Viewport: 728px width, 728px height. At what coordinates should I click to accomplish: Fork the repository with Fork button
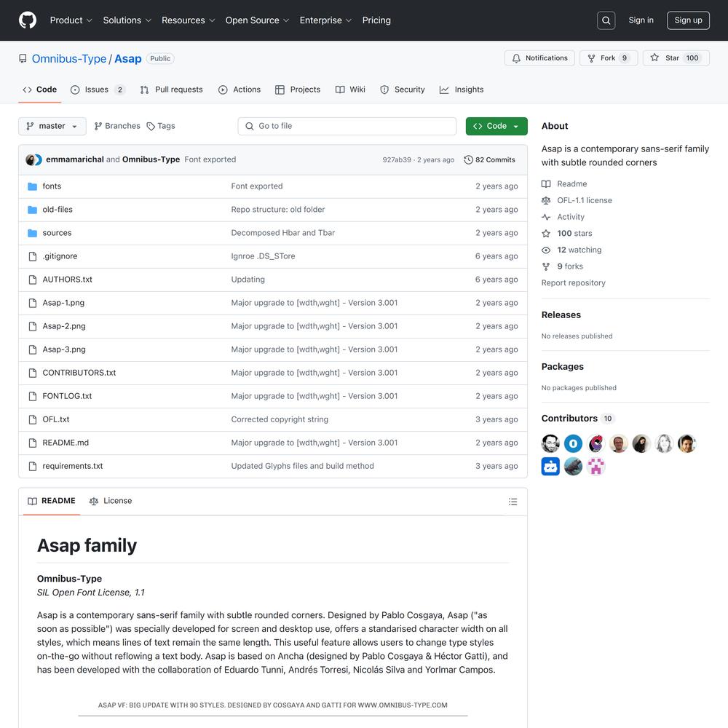pyautogui.click(x=608, y=58)
